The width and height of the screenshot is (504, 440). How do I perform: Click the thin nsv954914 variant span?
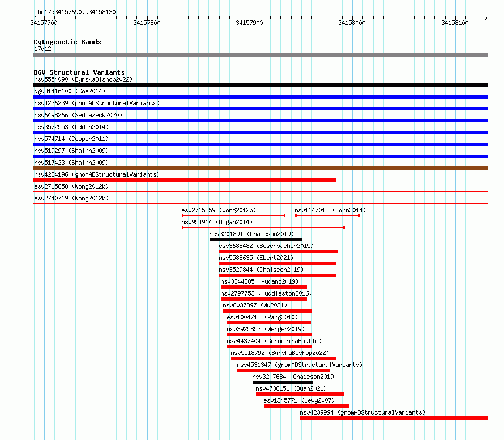[263, 228]
